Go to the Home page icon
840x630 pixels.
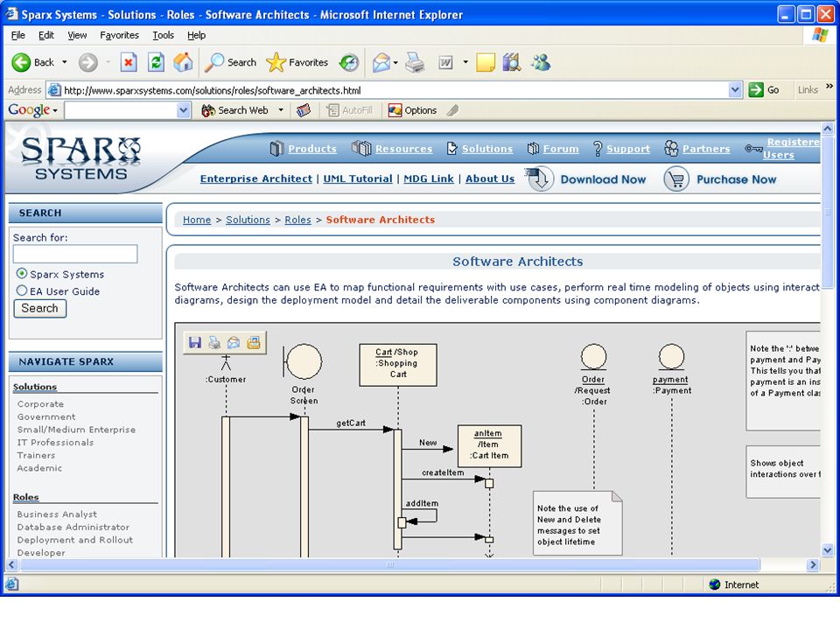tap(183, 63)
